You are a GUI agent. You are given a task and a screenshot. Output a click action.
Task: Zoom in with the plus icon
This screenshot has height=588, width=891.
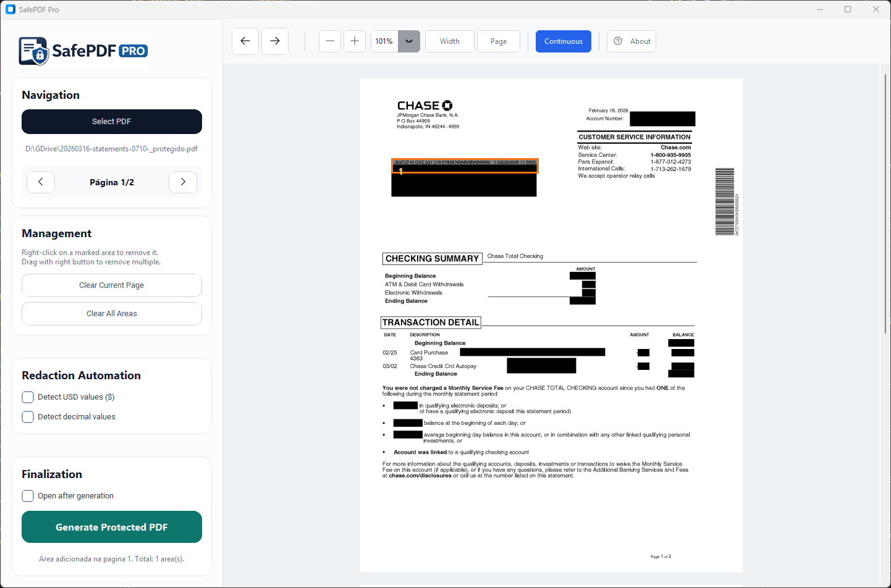pyautogui.click(x=354, y=41)
